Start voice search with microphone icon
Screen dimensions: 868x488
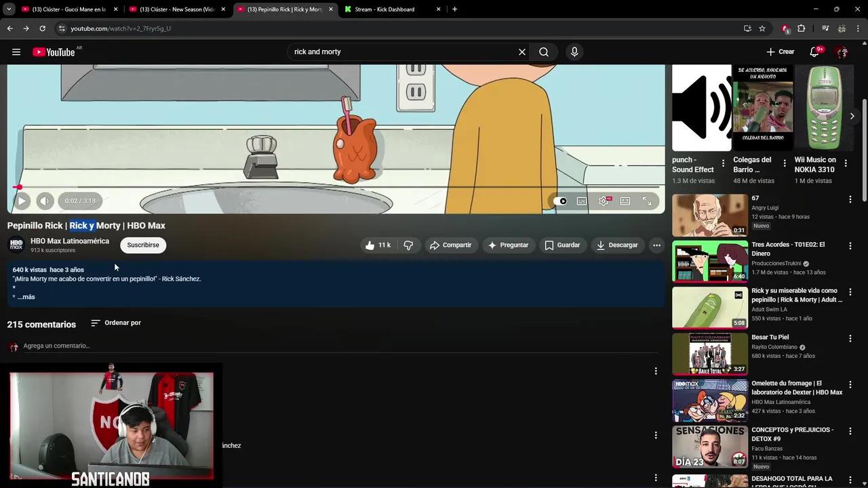click(574, 52)
